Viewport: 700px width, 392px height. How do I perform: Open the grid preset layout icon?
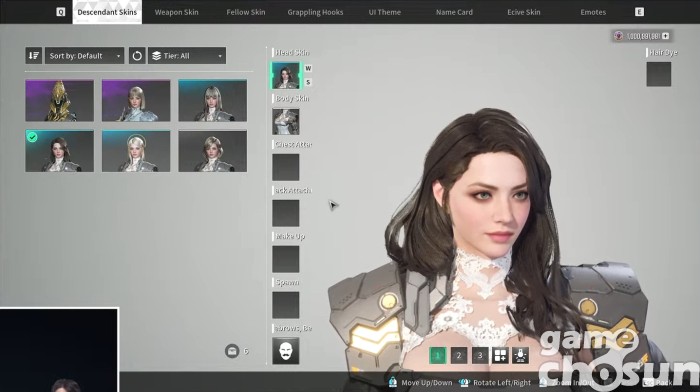tap(500, 355)
